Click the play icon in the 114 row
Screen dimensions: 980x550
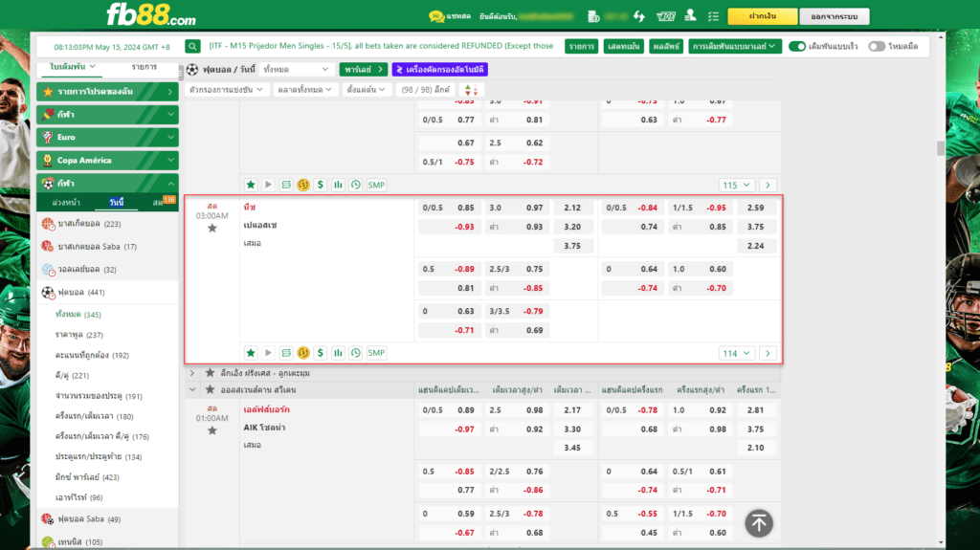268,353
